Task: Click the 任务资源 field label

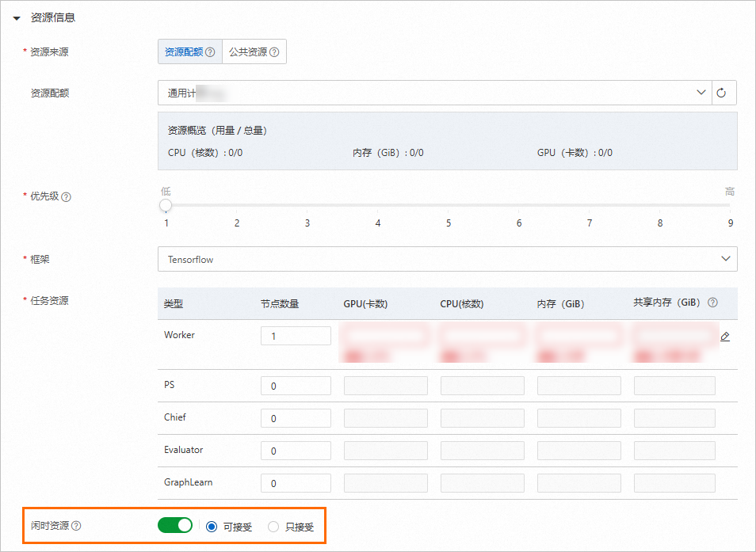Action: pos(49,301)
